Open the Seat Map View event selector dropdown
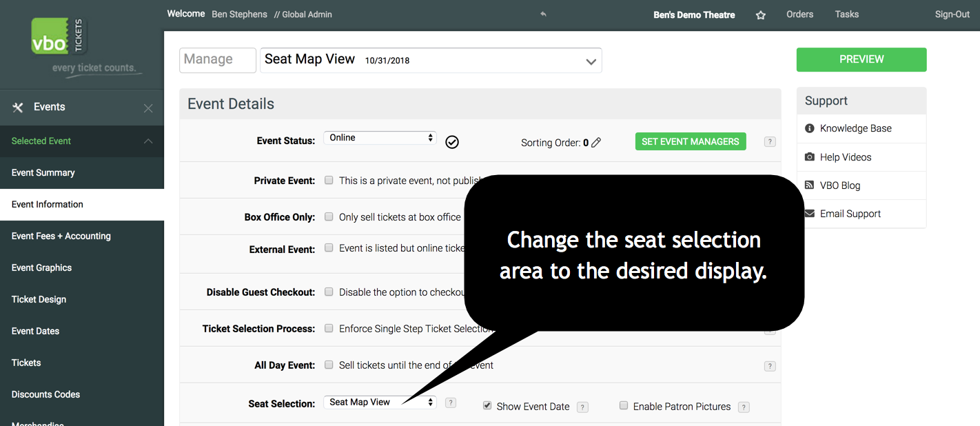The height and width of the screenshot is (426, 980). (x=431, y=60)
